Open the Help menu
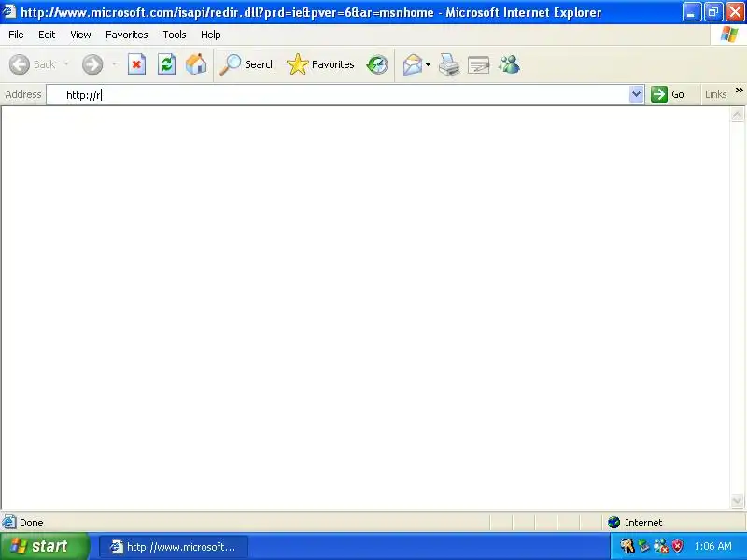Viewport: 747px width, 560px height. pos(211,35)
